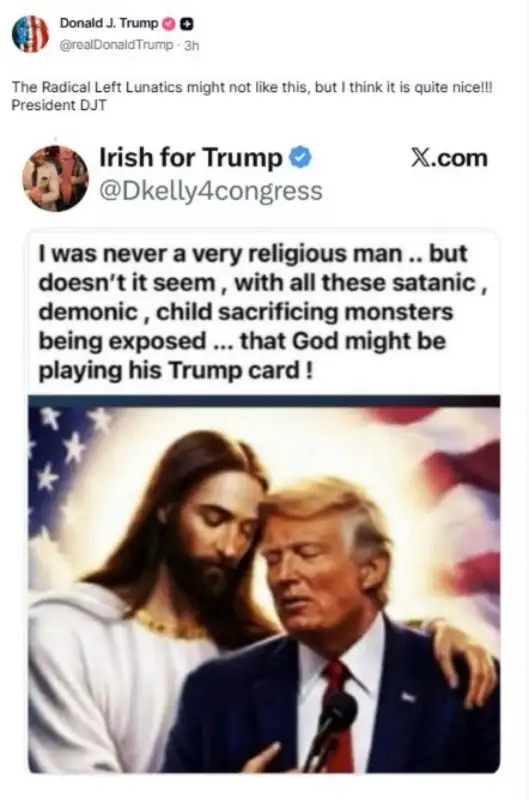
Task: Click the blue verified checkmark beside Irish for Trump
Action: 300,158
